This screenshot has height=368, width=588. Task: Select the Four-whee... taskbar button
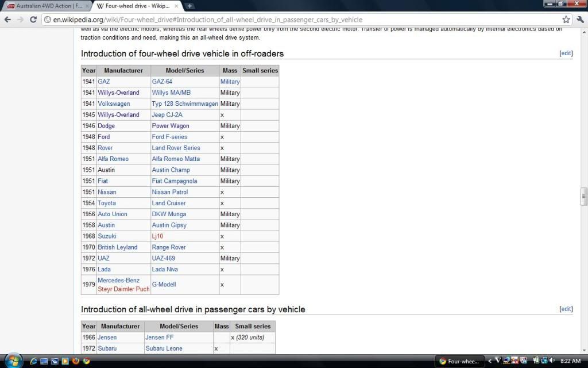click(x=459, y=361)
